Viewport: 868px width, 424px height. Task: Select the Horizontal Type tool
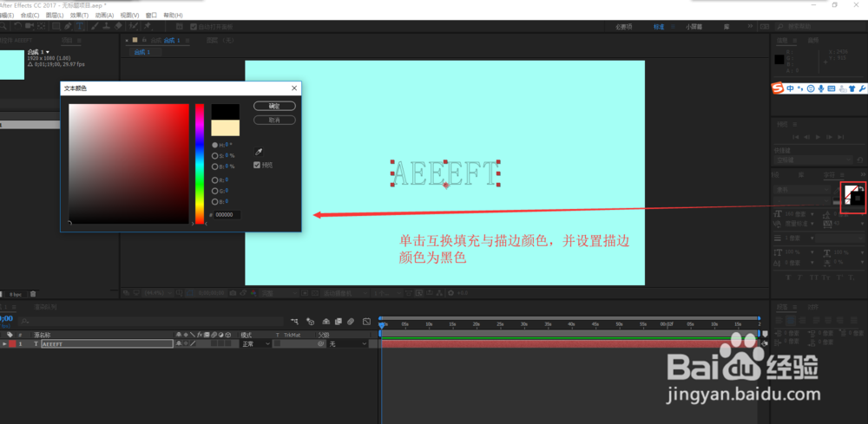click(x=80, y=26)
